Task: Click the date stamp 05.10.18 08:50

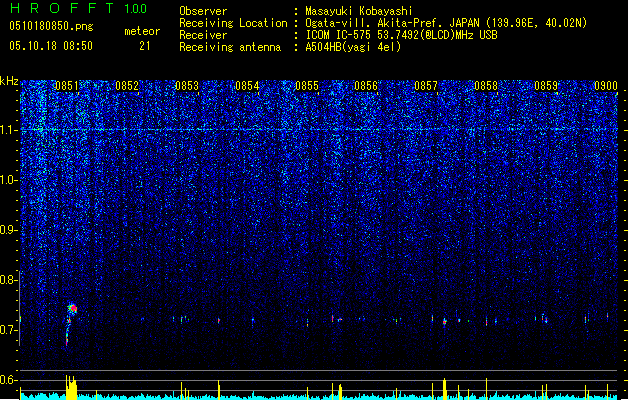Action: tap(51, 46)
